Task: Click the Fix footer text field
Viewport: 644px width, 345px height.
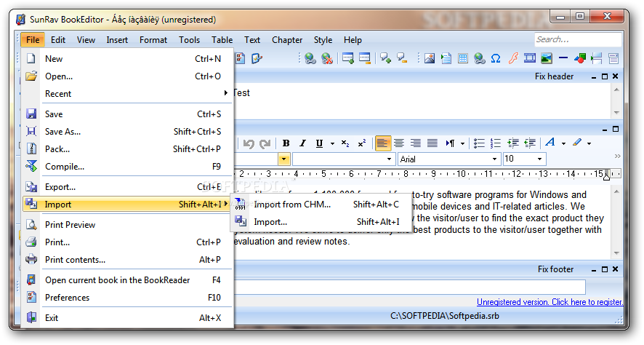Action: (410, 287)
